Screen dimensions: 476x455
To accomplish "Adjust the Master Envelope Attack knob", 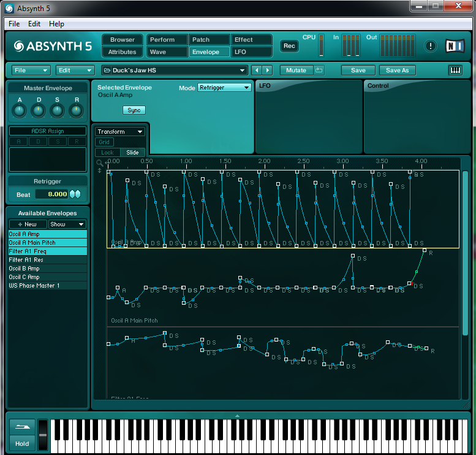I will pyautogui.click(x=20, y=110).
